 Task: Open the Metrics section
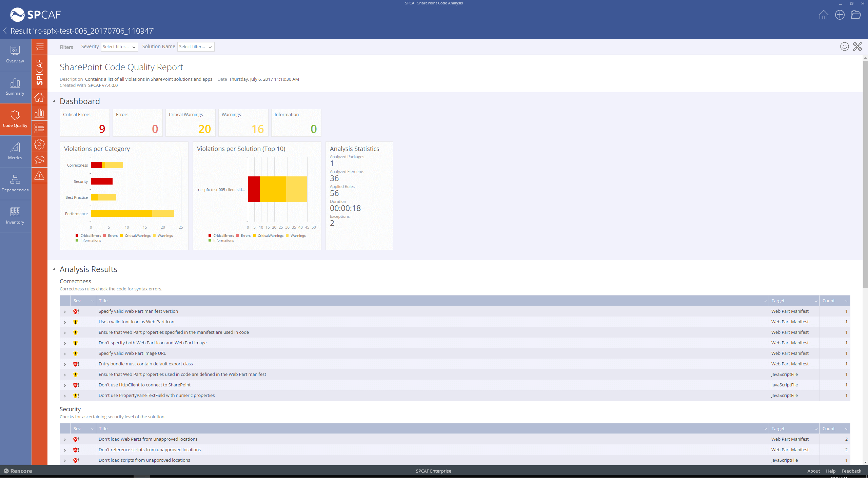point(15,151)
